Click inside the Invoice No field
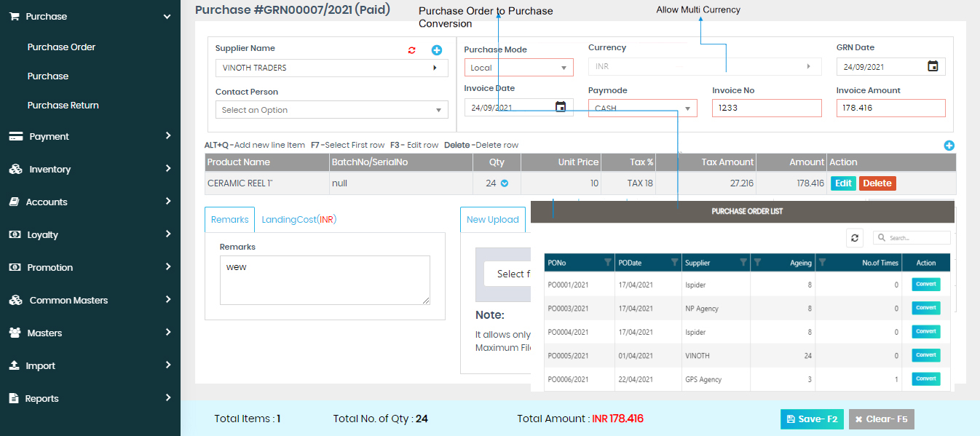 pyautogui.click(x=766, y=106)
